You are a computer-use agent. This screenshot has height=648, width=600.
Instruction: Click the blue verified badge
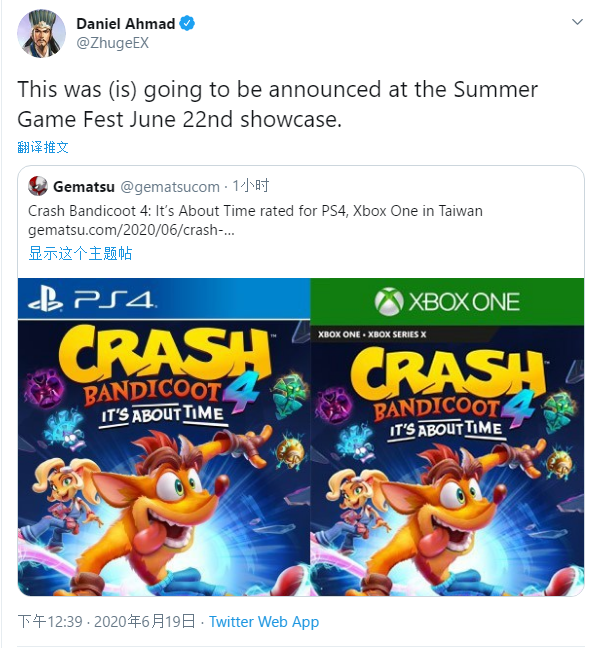click(x=187, y=24)
